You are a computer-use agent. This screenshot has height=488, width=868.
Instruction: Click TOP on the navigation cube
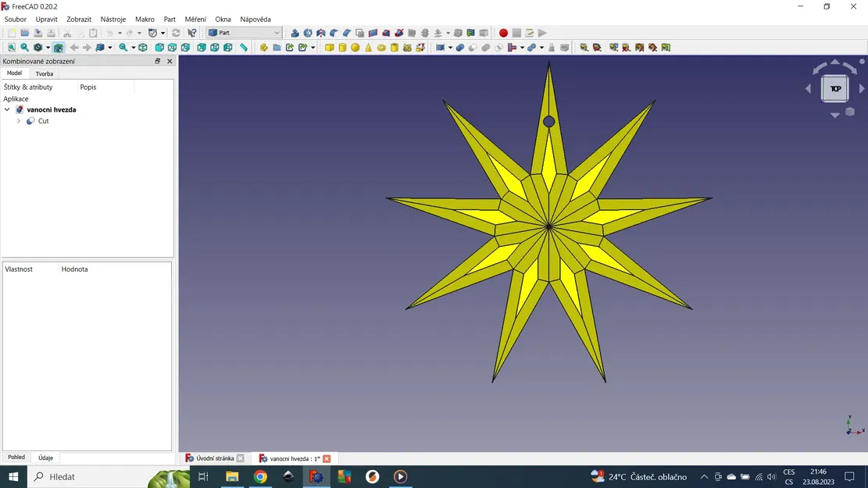[x=834, y=88]
